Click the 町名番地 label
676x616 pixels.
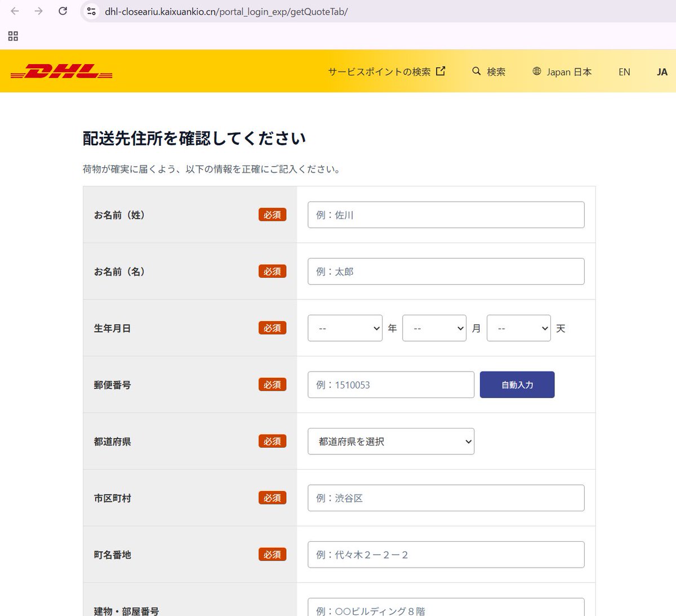112,555
